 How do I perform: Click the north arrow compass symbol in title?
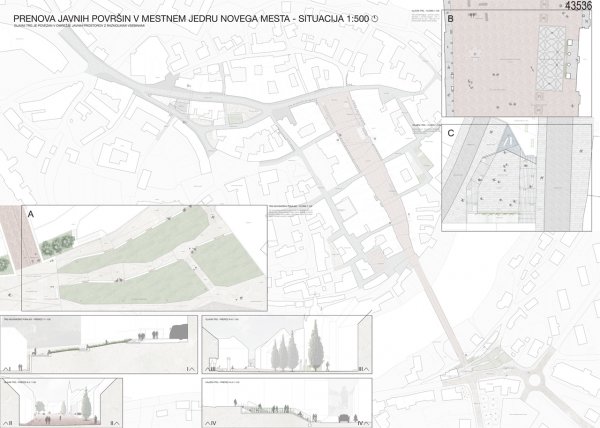pos(375,18)
